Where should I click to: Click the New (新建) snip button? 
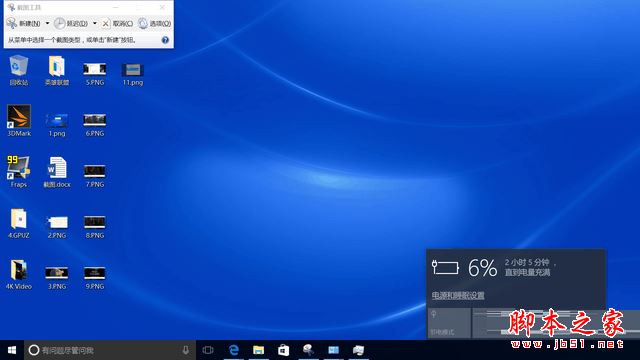24,24
